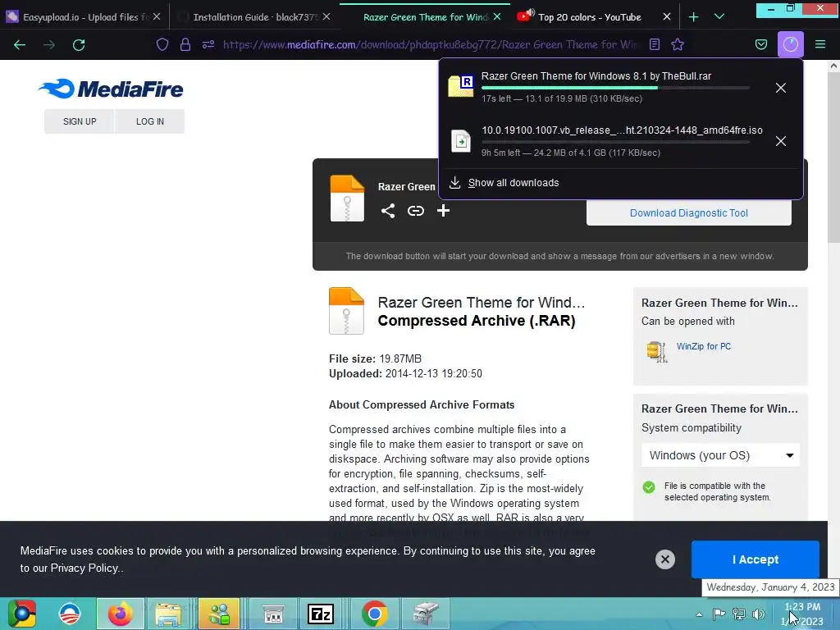The image size is (840, 630).
Task: Go back with the browser back arrow
Action: pyautogui.click(x=20, y=45)
